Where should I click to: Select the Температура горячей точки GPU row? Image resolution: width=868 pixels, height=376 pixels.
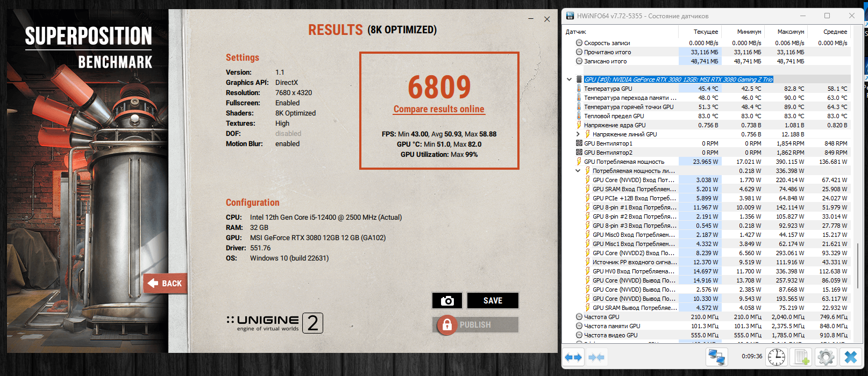coord(706,107)
